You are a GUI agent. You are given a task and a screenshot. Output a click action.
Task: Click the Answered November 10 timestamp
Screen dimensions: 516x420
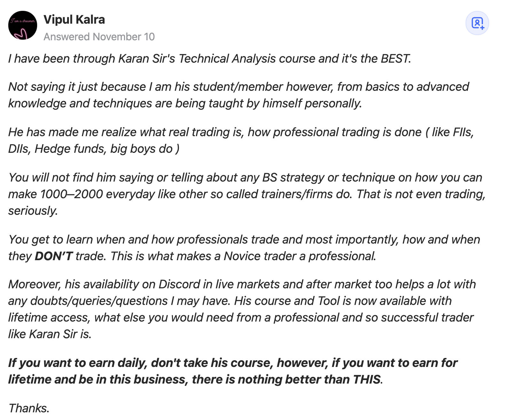[x=99, y=37]
